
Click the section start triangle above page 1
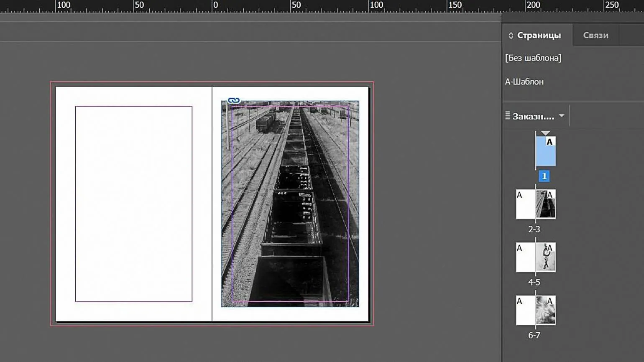545,133
